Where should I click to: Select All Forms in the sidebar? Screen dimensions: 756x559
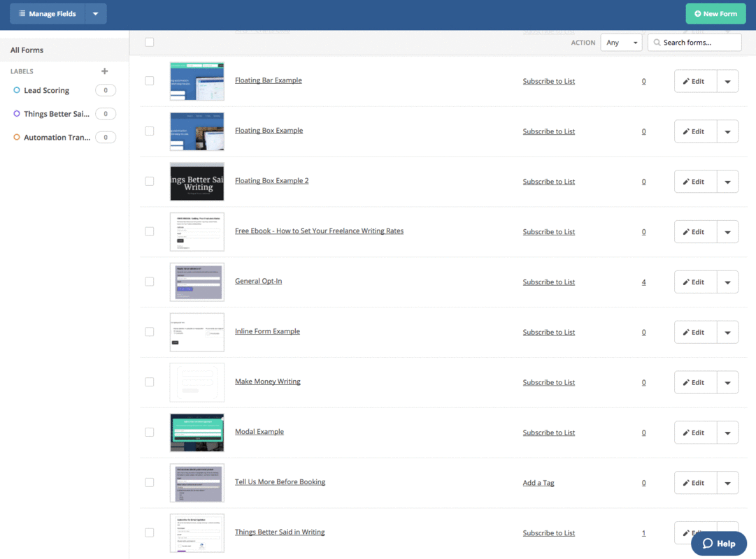[27, 50]
